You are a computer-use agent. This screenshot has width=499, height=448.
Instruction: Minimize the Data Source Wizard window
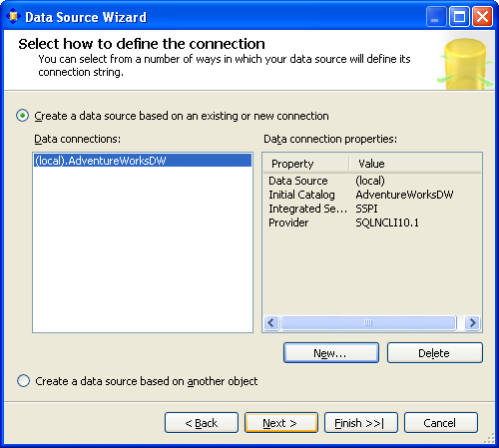(x=436, y=17)
